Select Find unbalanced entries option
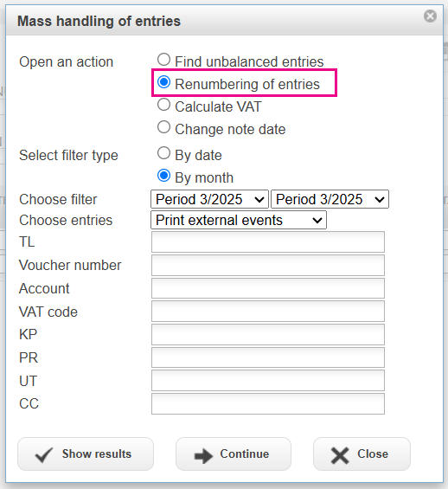The height and width of the screenshot is (489, 448). tap(163, 59)
